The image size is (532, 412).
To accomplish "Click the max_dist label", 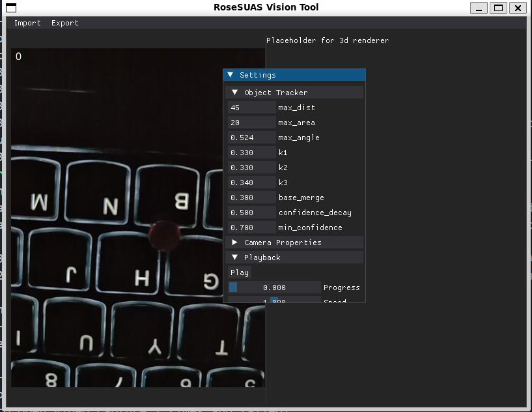I will [x=296, y=108].
